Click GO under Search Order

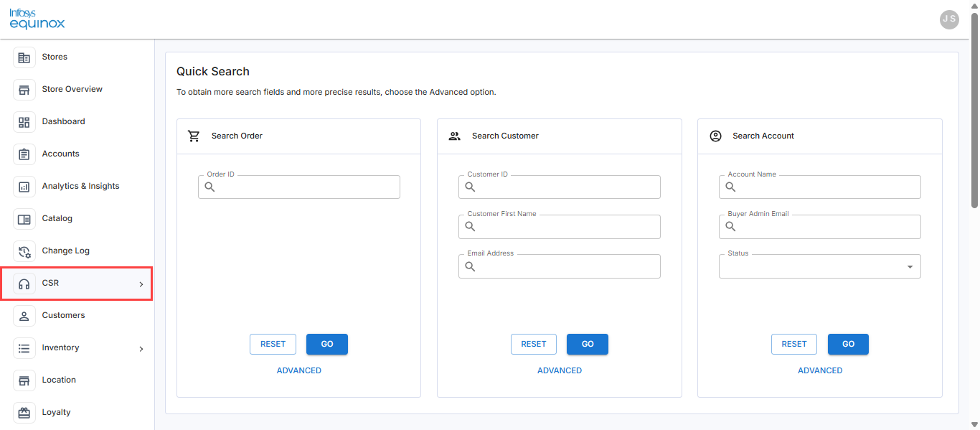[x=327, y=344]
